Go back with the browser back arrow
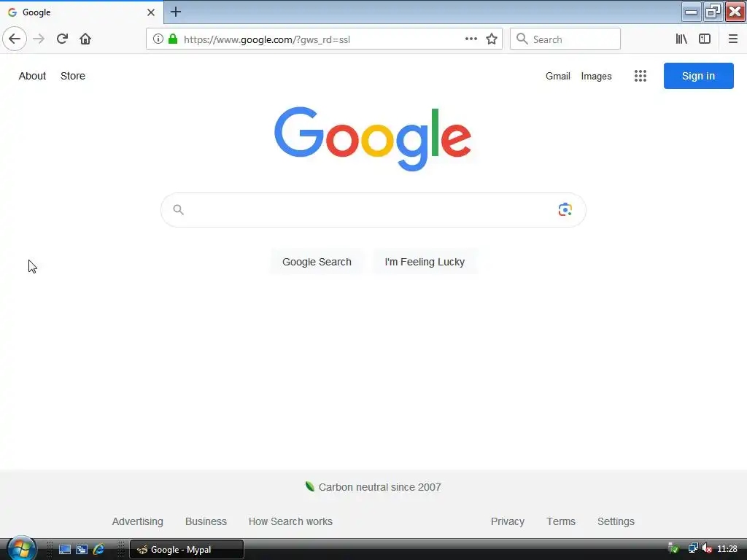Screen dimensions: 747x560 pyautogui.click(x=15, y=39)
